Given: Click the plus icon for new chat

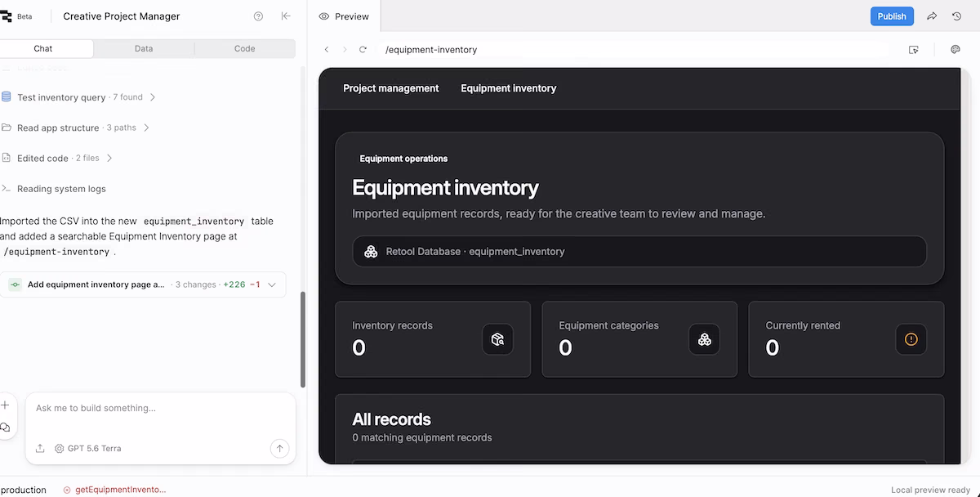Looking at the screenshot, I should [x=5, y=405].
